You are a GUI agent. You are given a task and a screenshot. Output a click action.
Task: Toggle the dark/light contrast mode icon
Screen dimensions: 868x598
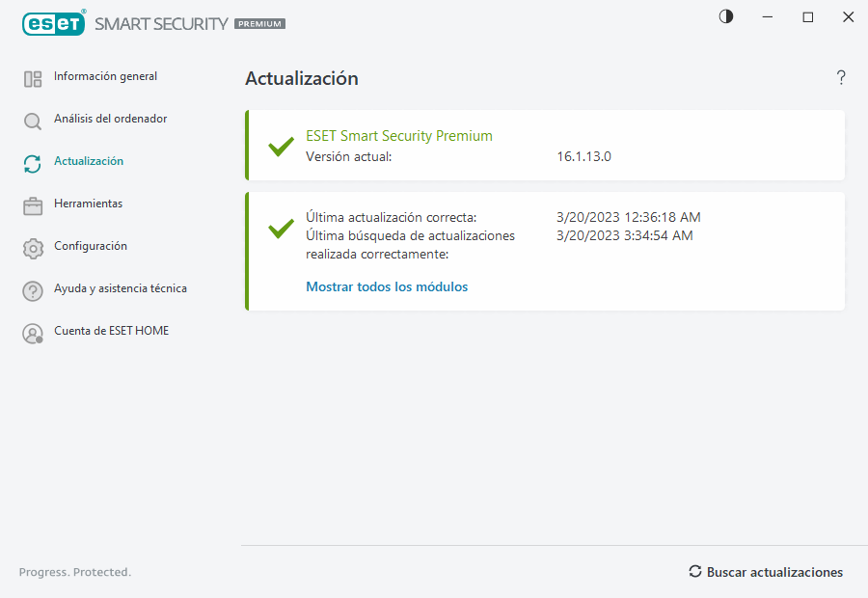click(x=726, y=16)
